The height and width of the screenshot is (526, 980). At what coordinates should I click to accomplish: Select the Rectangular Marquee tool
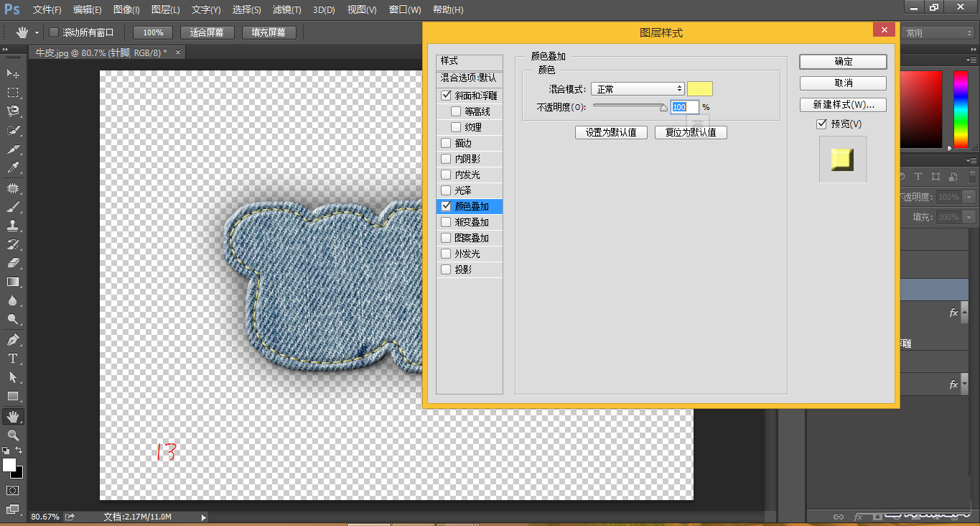point(13,92)
